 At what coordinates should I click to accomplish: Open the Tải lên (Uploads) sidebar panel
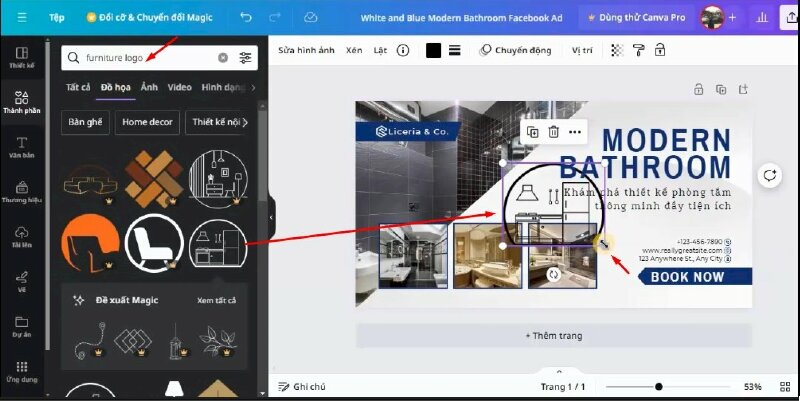(21, 236)
